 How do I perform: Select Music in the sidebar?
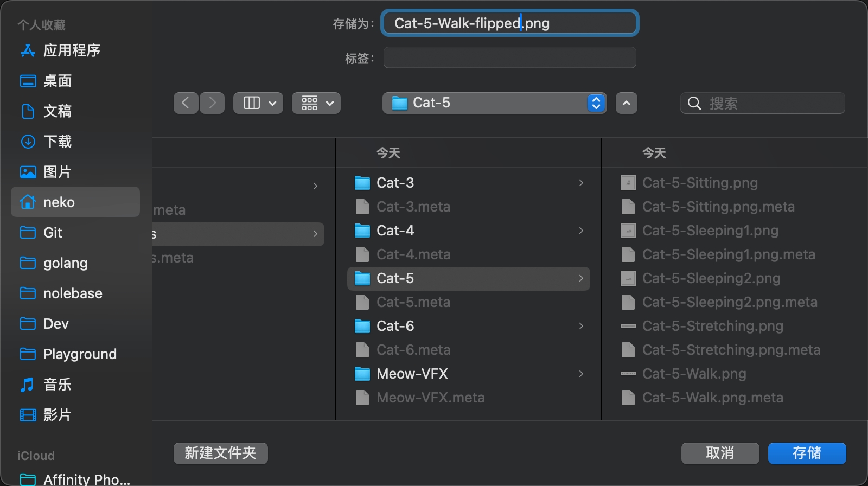[x=58, y=385]
